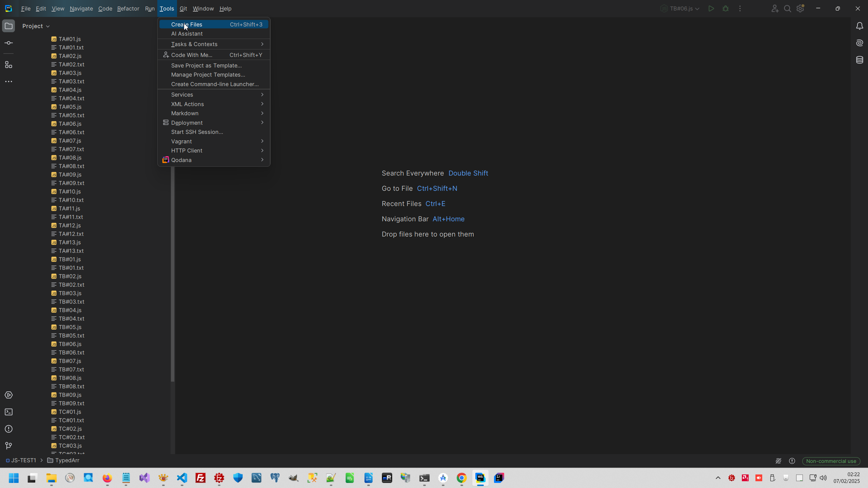Open the Database tool window icon
The image size is (868, 488).
pyautogui.click(x=859, y=60)
